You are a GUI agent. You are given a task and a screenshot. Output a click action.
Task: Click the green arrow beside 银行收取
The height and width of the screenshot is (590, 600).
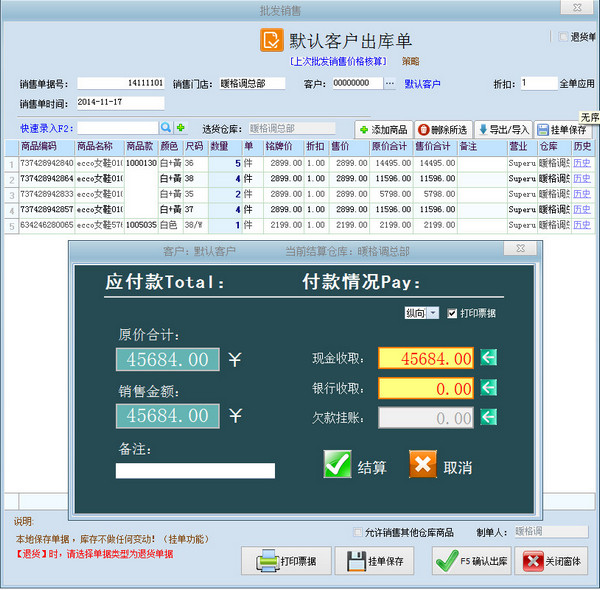point(488,387)
